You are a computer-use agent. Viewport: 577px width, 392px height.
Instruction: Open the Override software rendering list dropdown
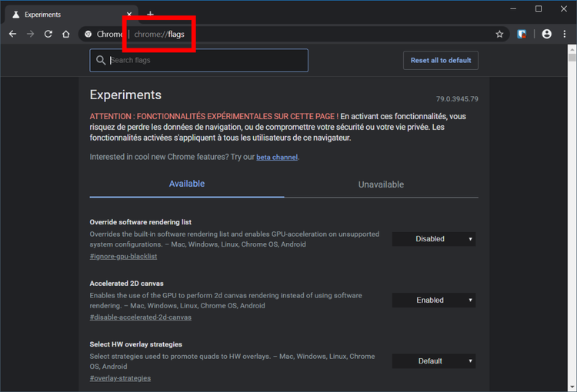tap(434, 239)
